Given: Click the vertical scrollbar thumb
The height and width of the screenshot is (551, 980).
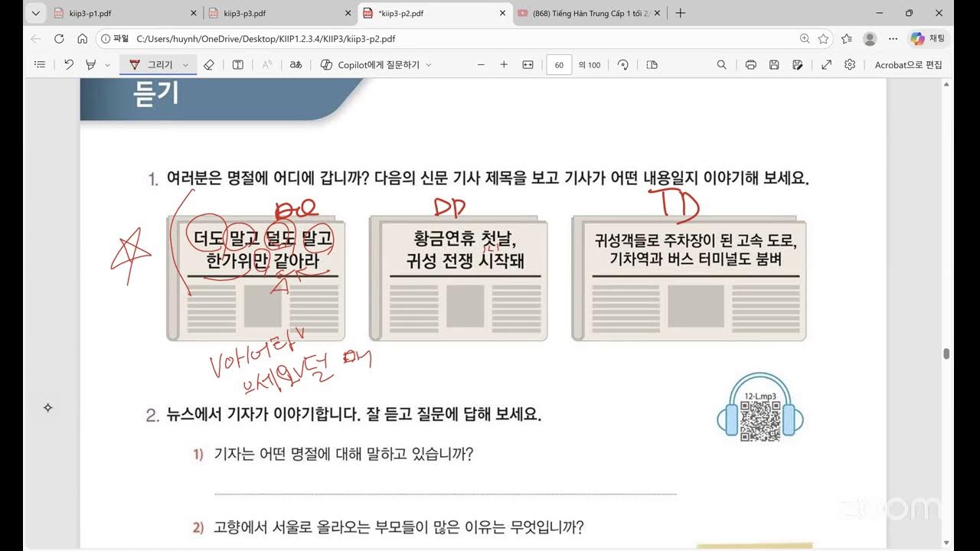Looking at the screenshot, I should (x=946, y=354).
